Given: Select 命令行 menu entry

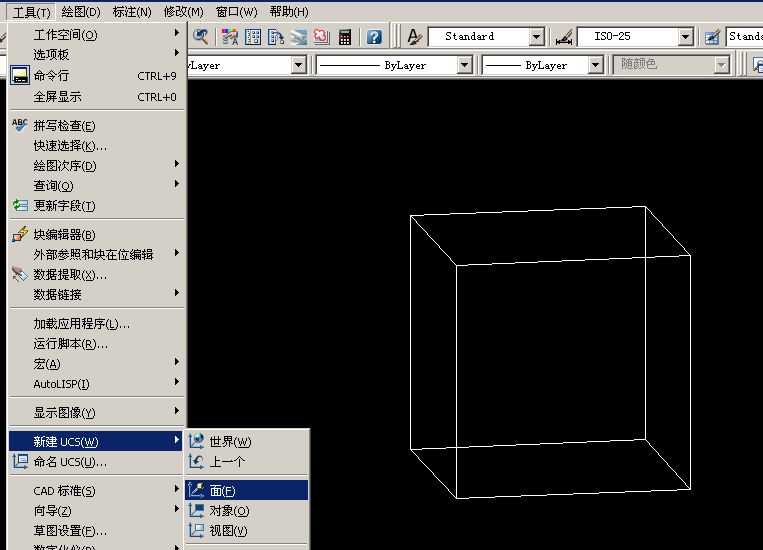Looking at the screenshot, I should 97,75.
